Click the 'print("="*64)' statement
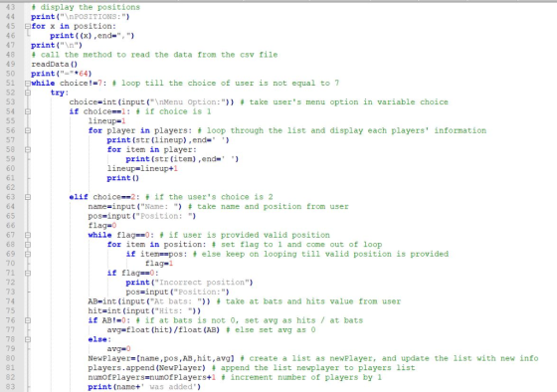 tap(62, 74)
